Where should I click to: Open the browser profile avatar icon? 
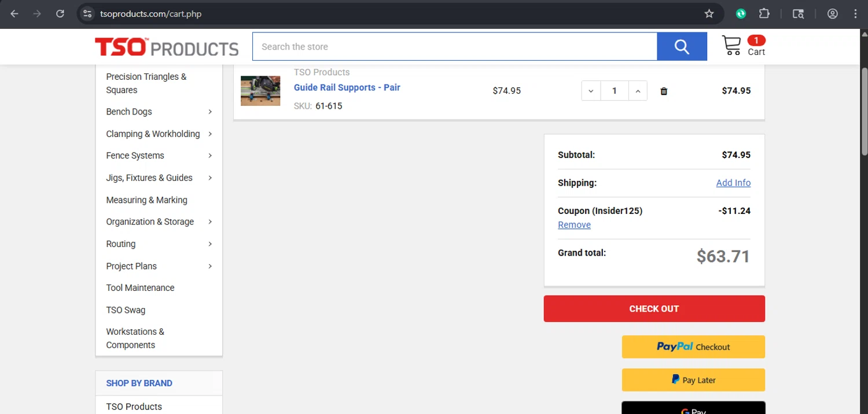coord(833,14)
